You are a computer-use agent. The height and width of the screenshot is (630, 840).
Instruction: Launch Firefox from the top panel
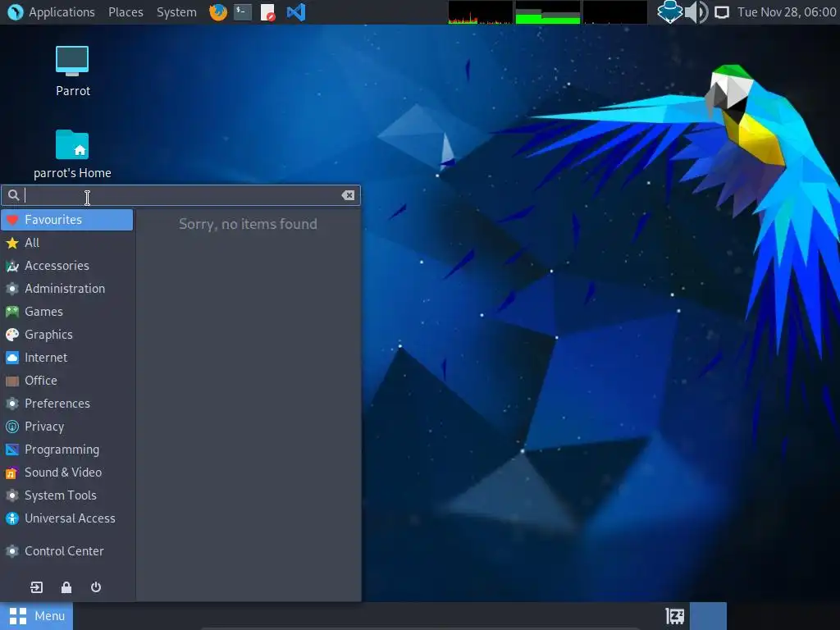[x=218, y=11]
